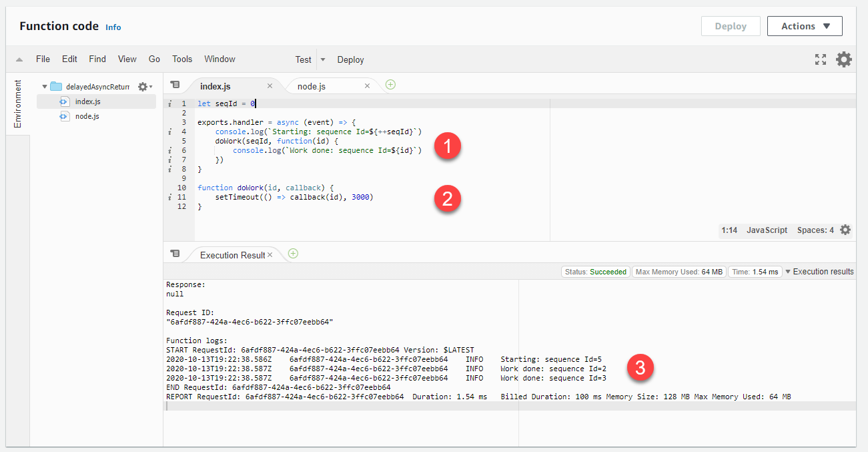Click the Deploy button top right
The image size is (868, 452).
730,26
